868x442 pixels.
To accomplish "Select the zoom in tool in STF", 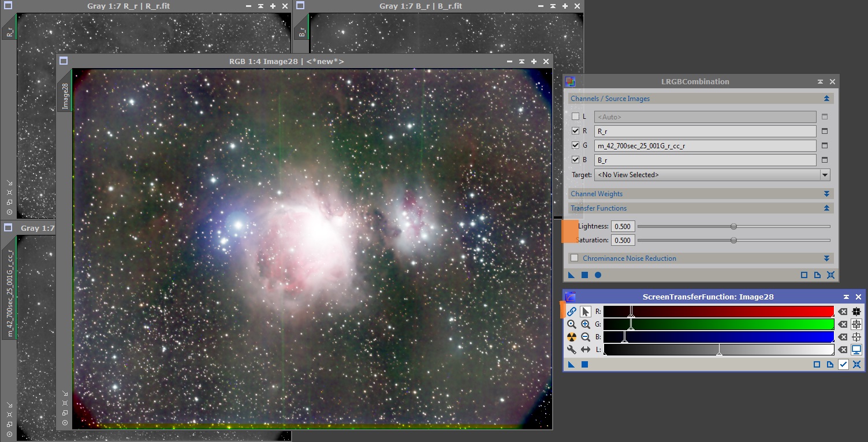I will pyautogui.click(x=586, y=324).
